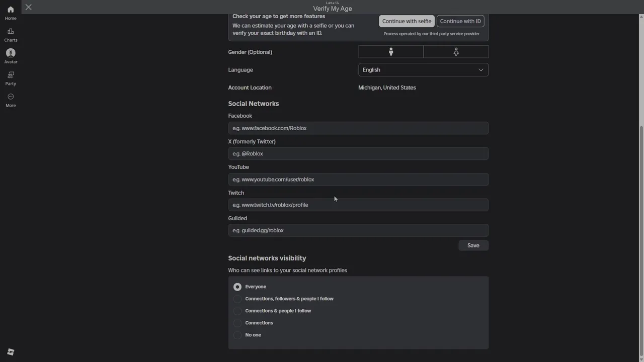Screen dimensions: 644x362
Task: Expand the Language dropdown
Action: (x=423, y=70)
